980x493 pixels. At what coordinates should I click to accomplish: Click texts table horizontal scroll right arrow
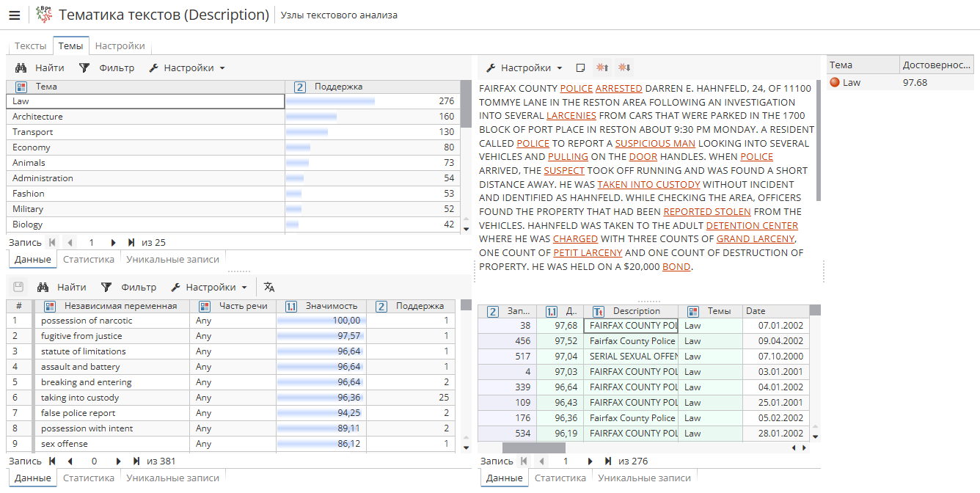804,448
